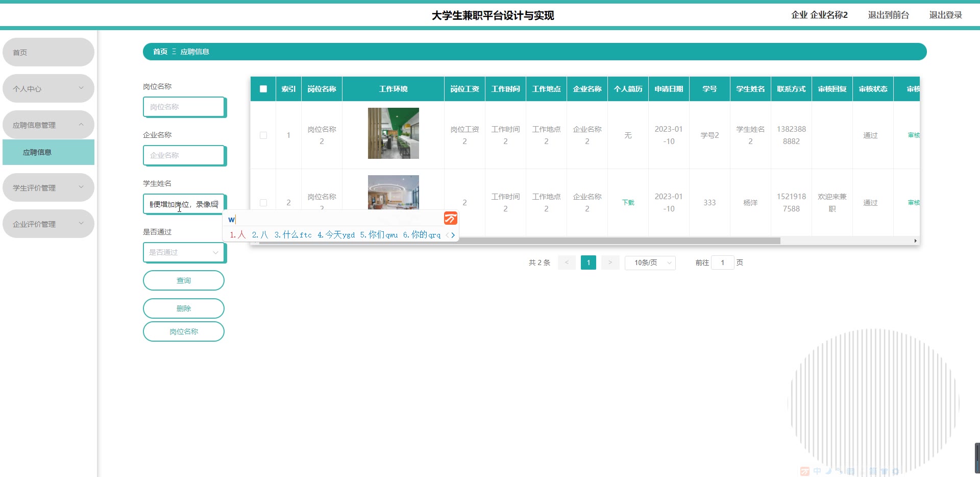This screenshot has height=477, width=980.
Task: Select the 应聘信息 sidebar submenu item
Action: point(48,152)
